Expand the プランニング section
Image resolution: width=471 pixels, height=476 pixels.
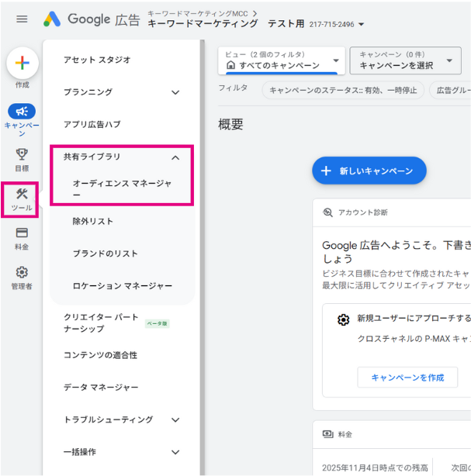175,92
